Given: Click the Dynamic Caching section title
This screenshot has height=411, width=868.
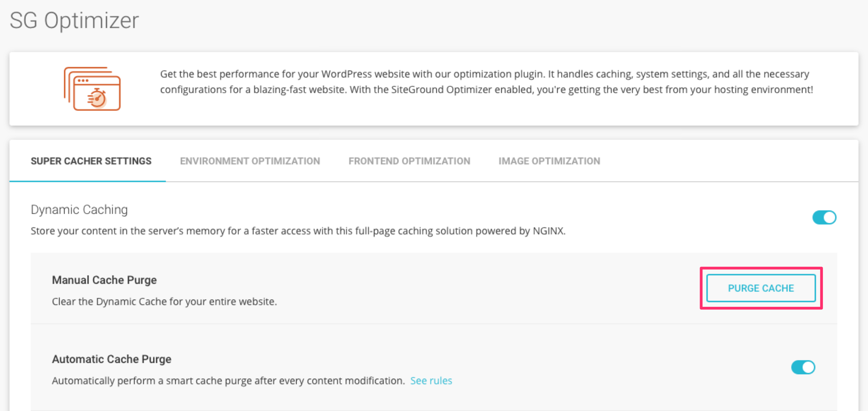Looking at the screenshot, I should point(79,210).
